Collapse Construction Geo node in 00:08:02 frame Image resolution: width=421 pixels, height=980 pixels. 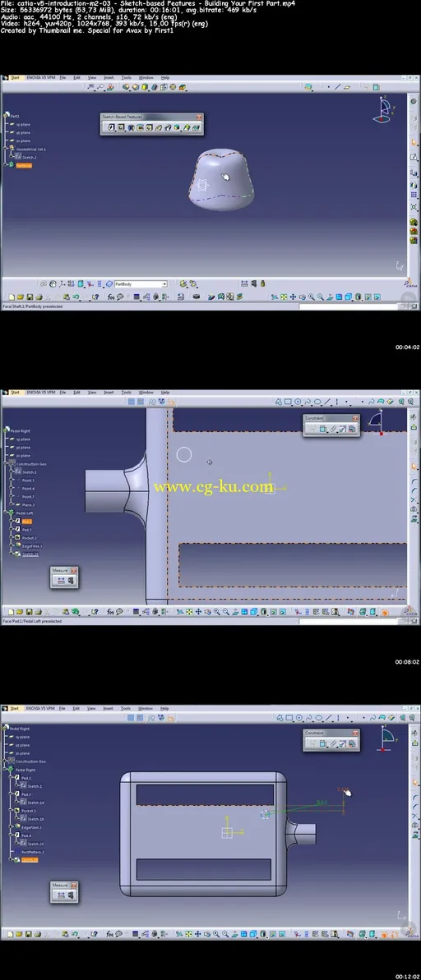click(x=5, y=463)
